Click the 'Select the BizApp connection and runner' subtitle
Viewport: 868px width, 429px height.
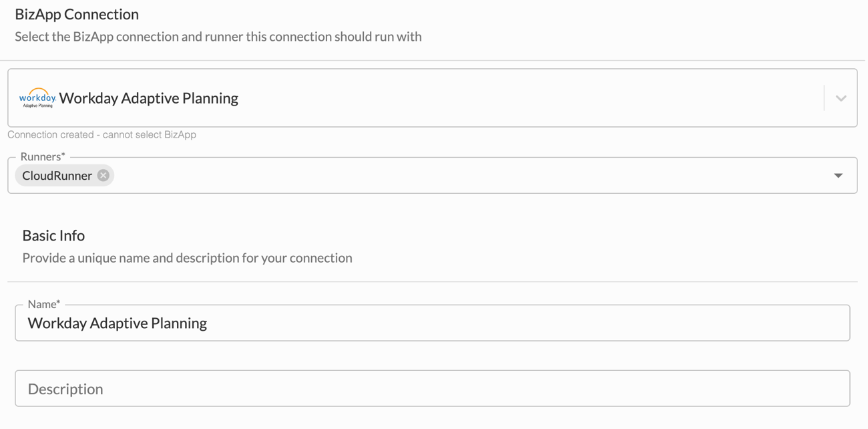point(218,37)
